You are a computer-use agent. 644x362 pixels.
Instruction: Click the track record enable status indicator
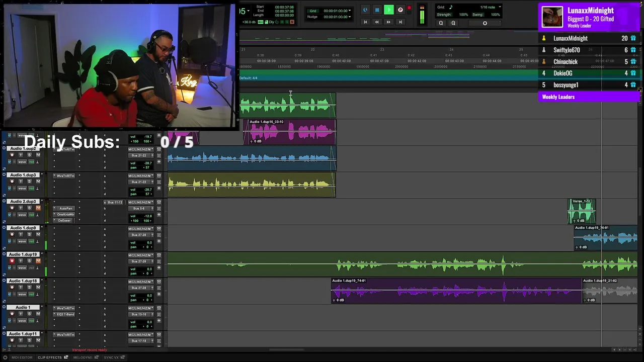point(409,8)
